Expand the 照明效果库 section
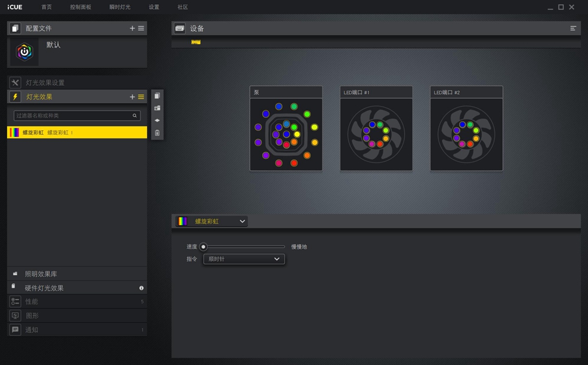This screenshot has height=365, width=588. click(x=41, y=274)
